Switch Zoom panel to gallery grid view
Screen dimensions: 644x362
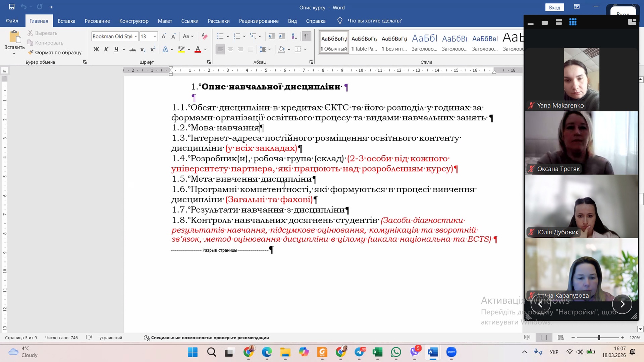click(x=573, y=22)
